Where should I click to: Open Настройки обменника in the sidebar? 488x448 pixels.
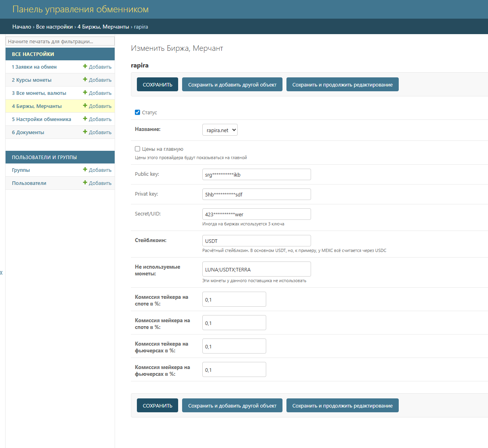[x=41, y=119]
